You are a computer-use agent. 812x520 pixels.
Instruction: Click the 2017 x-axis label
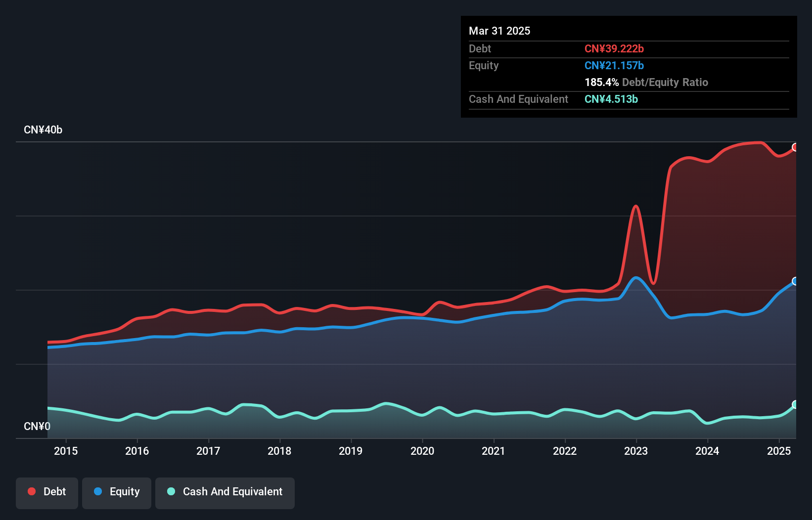coord(208,451)
